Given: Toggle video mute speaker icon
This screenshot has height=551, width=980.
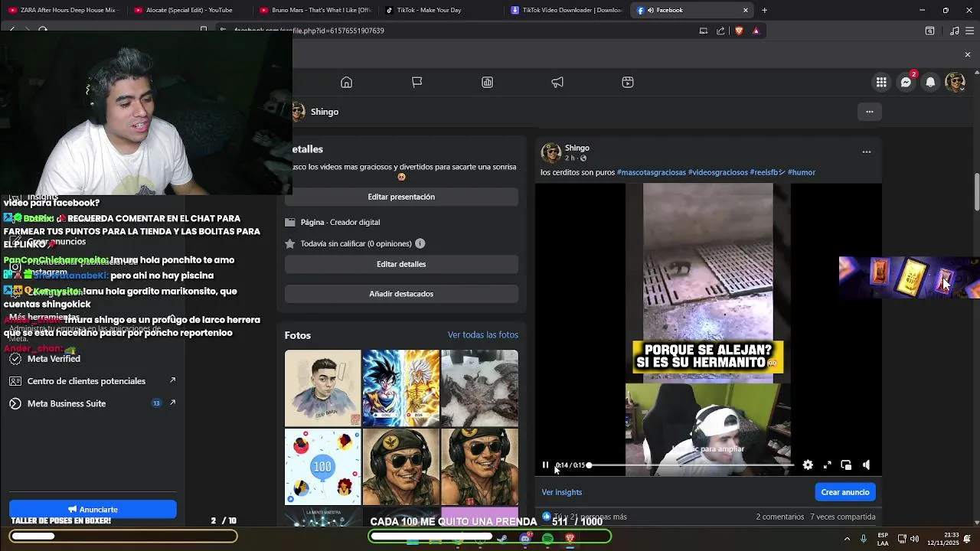Looking at the screenshot, I should (x=866, y=465).
